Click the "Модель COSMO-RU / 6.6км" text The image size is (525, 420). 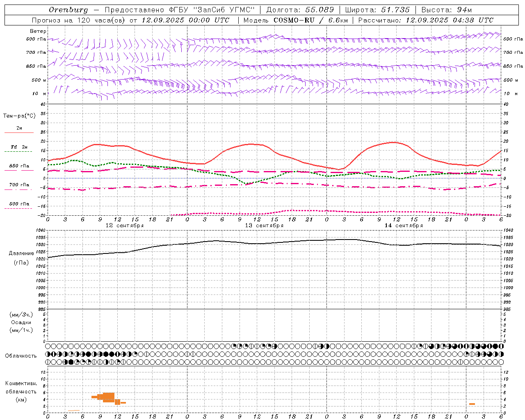pyautogui.click(x=295, y=20)
